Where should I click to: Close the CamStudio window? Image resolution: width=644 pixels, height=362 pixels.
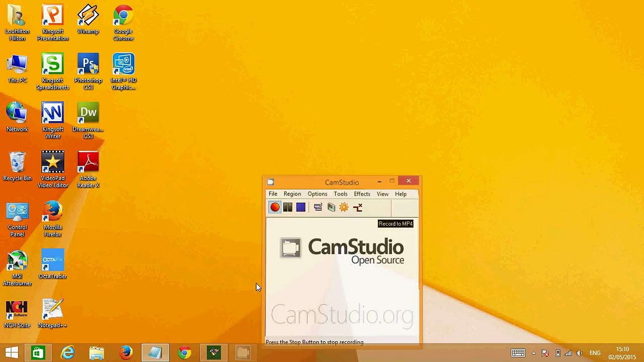pos(409,181)
